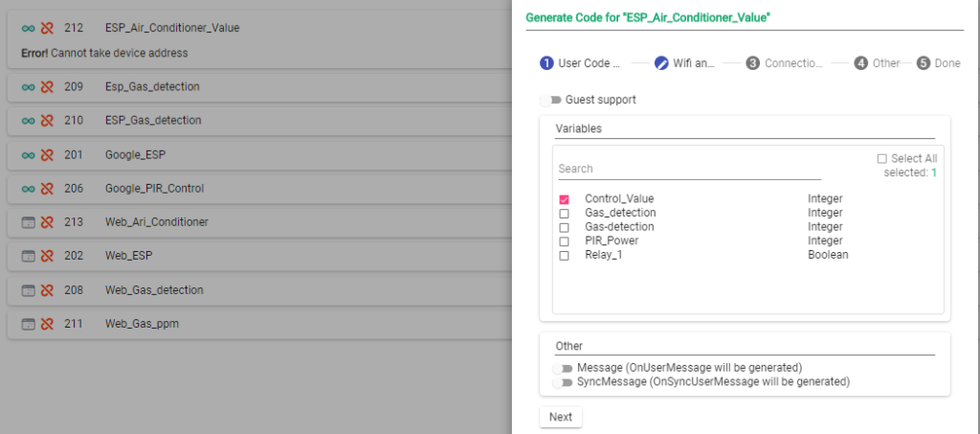Check the Relay_1 variable checkbox
Image resolution: width=980 pixels, height=434 pixels.
pos(564,256)
